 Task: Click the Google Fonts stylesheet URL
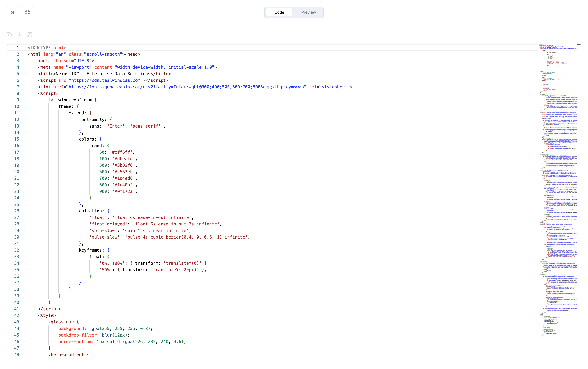[x=187, y=87]
